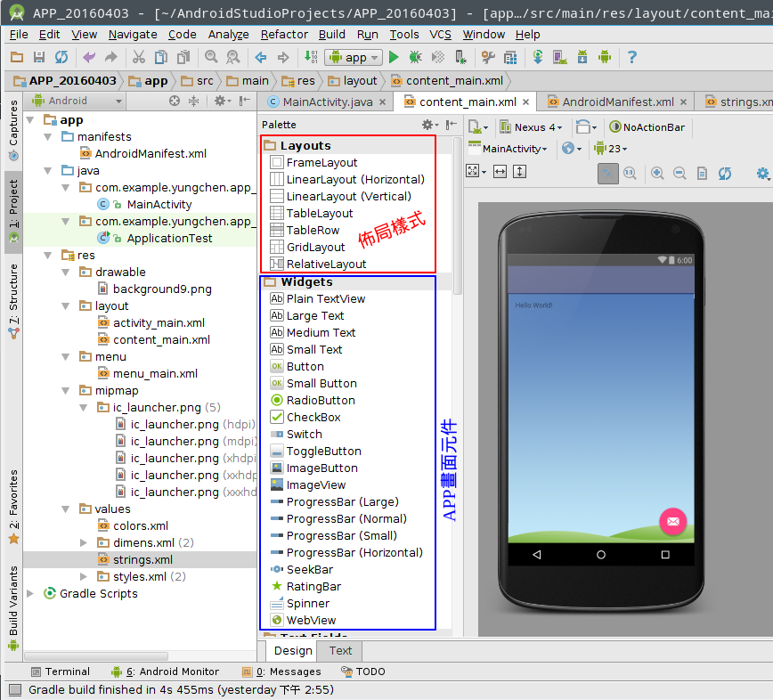773x700 pixels.
Task: Click Collapse All icon in Project panel header
Action: pos(194,101)
